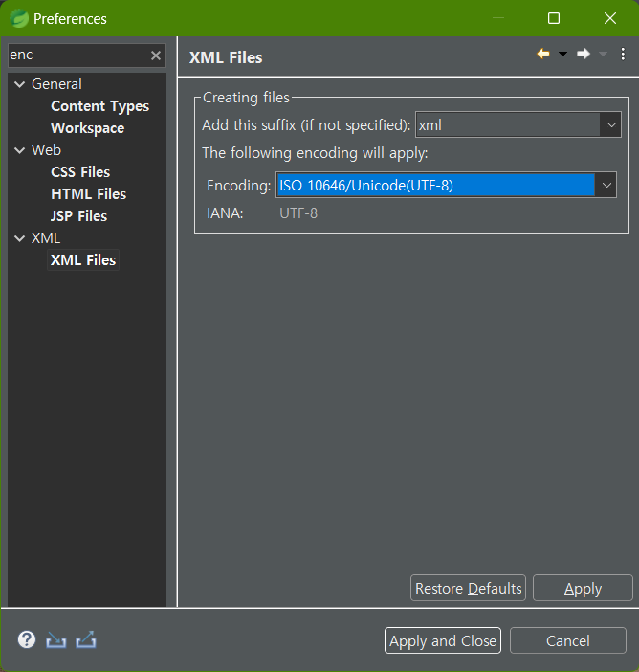The height and width of the screenshot is (672, 639).
Task: Click the Spring leaf application icon
Action: click(19, 19)
